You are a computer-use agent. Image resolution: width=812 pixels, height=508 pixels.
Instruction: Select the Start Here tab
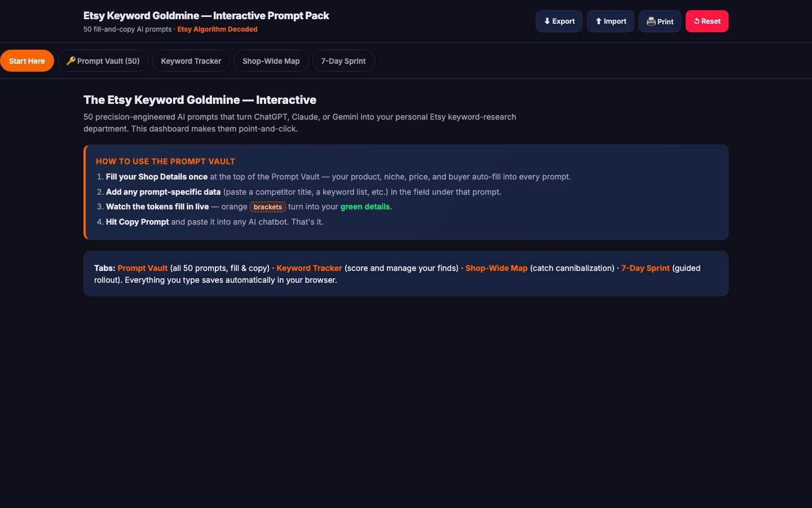(x=27, y=61)
